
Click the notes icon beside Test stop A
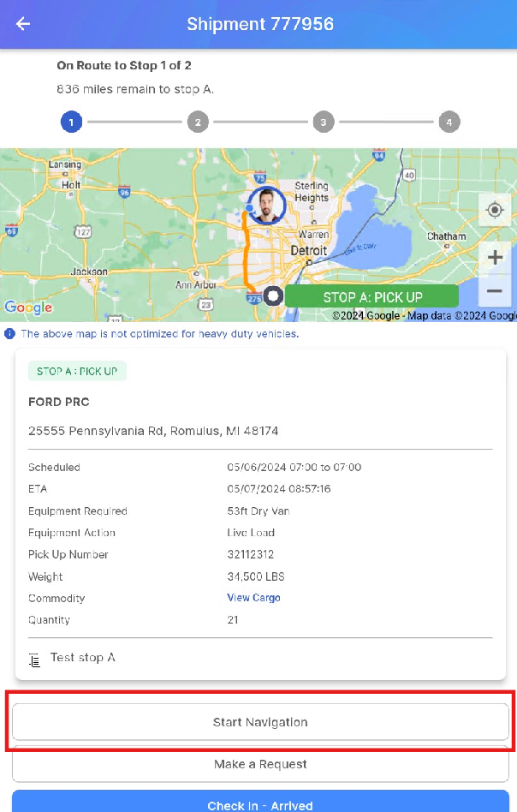(x=34, y=660)
